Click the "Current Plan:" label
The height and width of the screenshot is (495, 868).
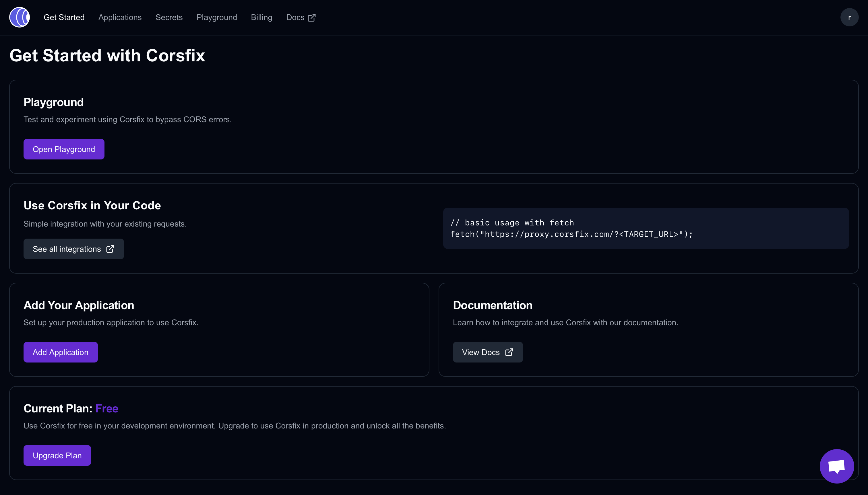tap(58, 408)
